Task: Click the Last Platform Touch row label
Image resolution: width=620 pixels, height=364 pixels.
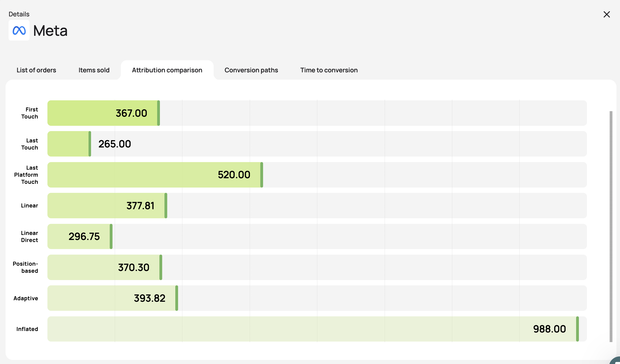Action: click(x=26, y=175)
